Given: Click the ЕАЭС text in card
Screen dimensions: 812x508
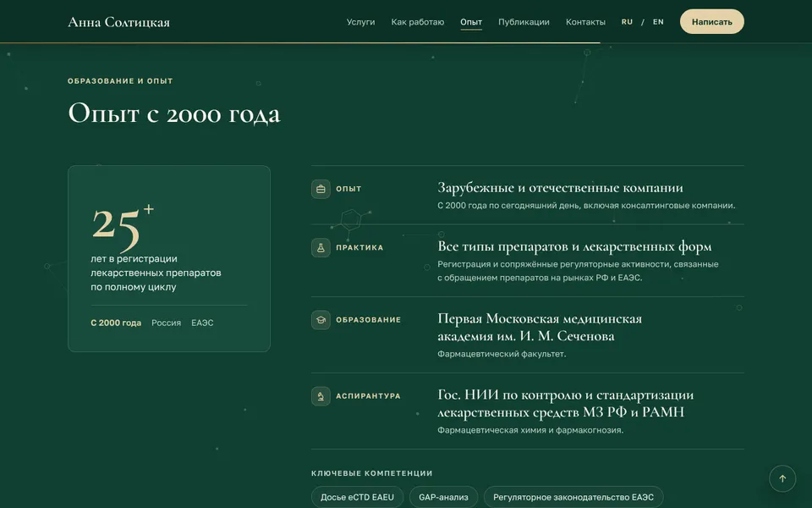Looking at the screenshot, I should click(202, 323).
